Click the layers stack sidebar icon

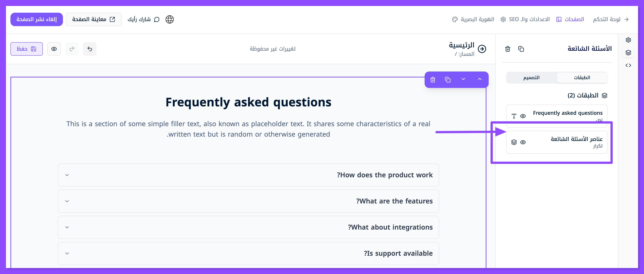click(x=628, y=53)
